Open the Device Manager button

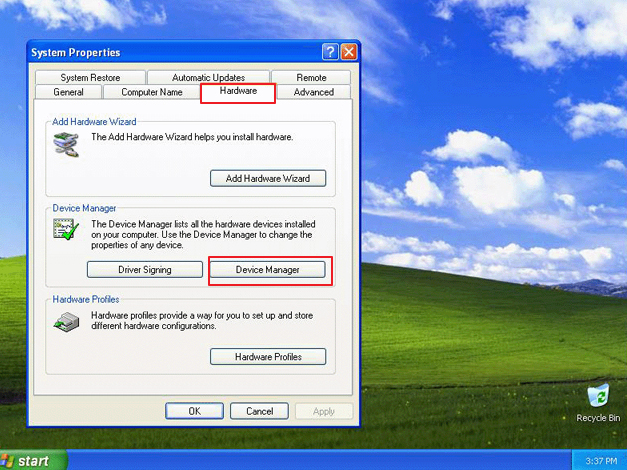(x=268, y=270)
